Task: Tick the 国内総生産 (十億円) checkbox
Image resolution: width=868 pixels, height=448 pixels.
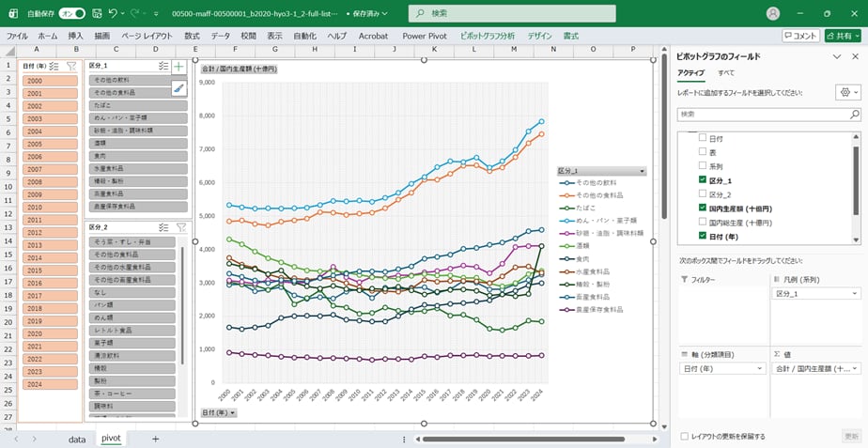Action: click(702, 223)
